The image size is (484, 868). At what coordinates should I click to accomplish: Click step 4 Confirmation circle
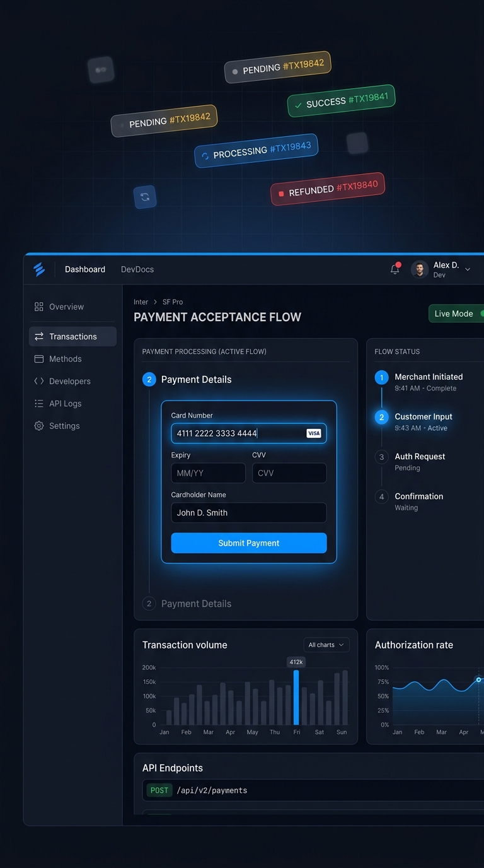(x=381, y=496)
